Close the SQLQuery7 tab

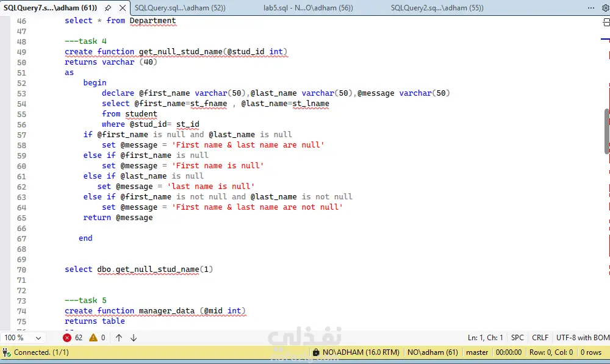(122, 8)
